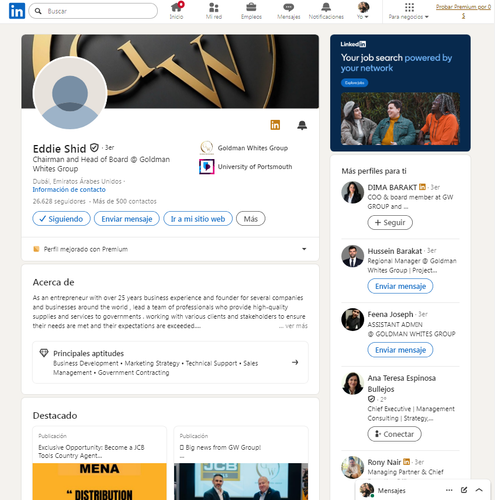Click the Premium gold square icon

36,249
